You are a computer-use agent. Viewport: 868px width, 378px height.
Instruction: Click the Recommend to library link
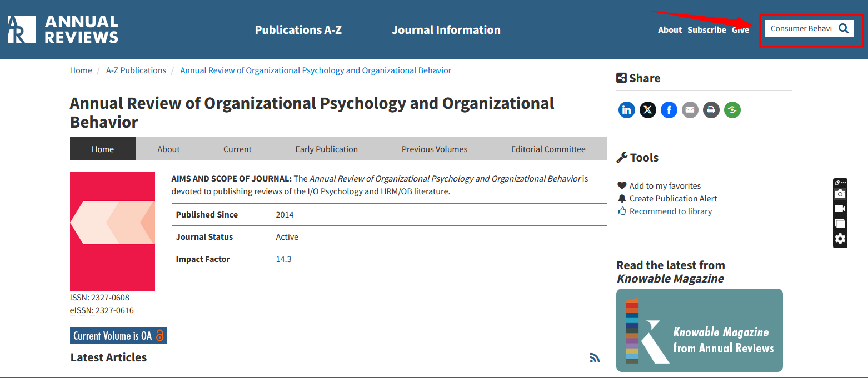[x=670, y=211]
